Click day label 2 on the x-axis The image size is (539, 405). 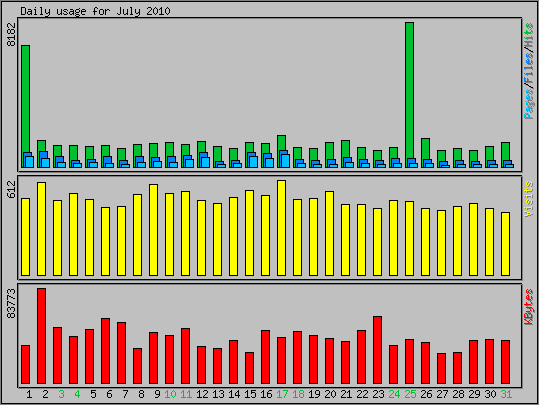[45, 394]
